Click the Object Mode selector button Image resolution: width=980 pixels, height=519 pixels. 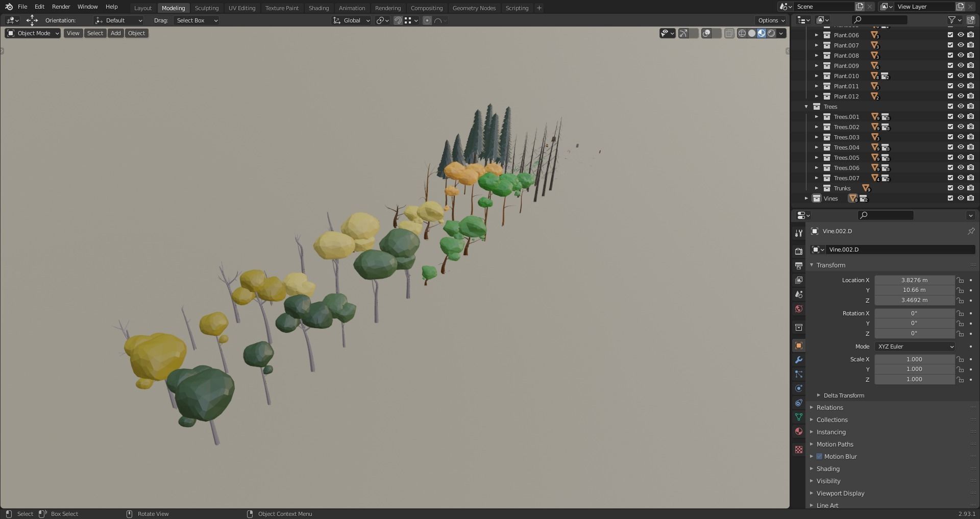tap(32, 33)
